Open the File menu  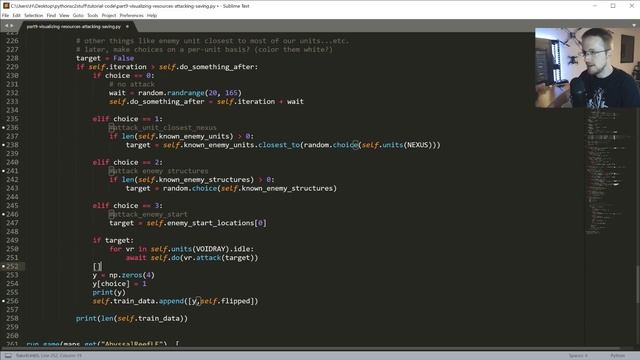click(5, 16)
